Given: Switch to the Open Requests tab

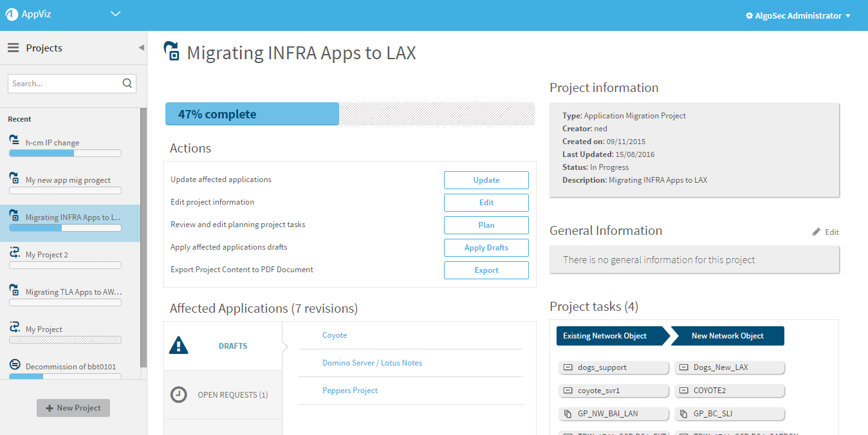Looking at the screenshot, I should coord(232,395).
